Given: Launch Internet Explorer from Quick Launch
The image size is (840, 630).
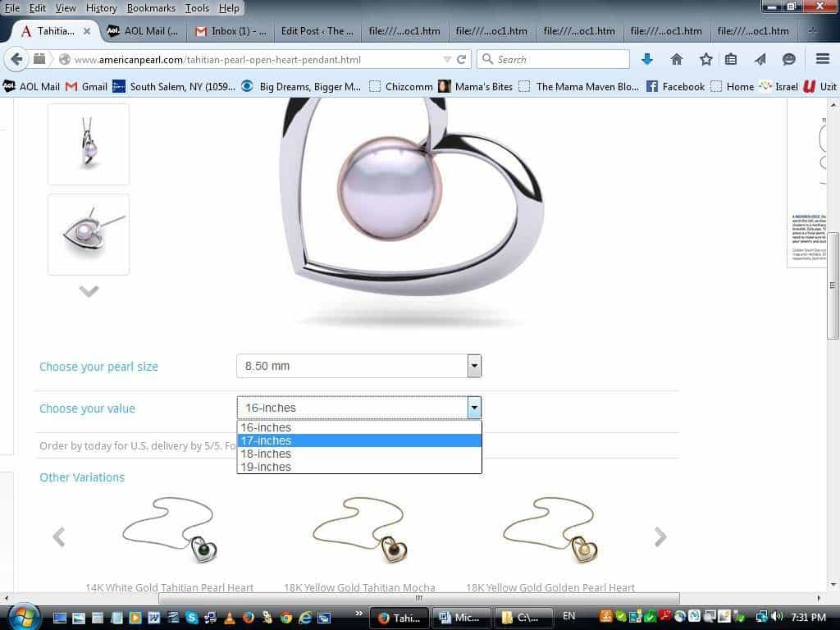Looking at the screenshot, I should [305, 618].
